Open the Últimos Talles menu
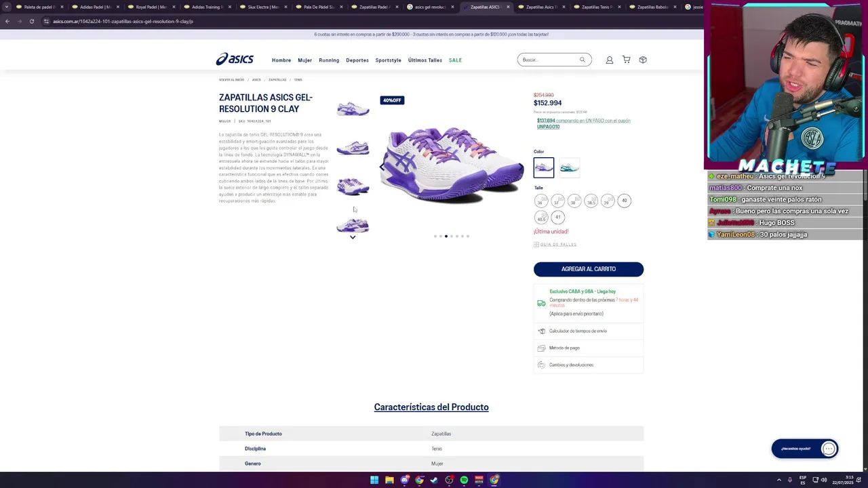The width and height of the screenshot is (868, 488). tap(425, 60)
